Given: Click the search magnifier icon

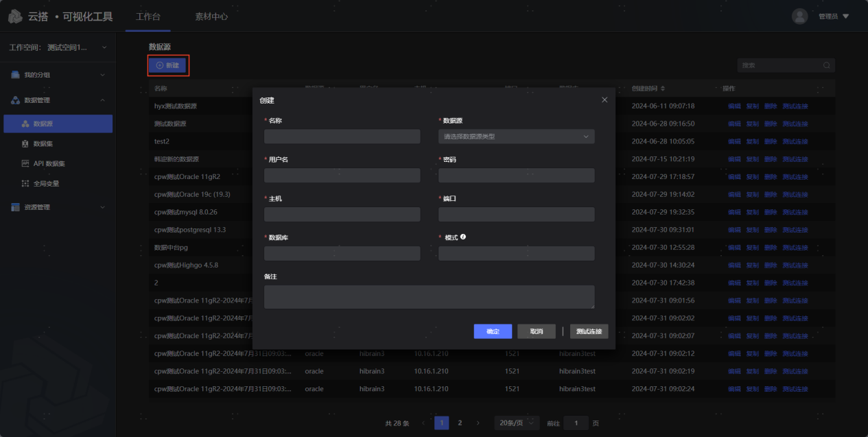Looking at the screenshot, I should click(826, 66).
